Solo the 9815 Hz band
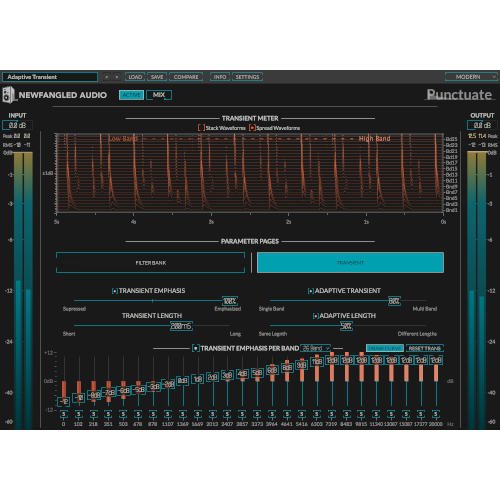The width and height of the screenshot is (500, 500). click(x=361, y=414)
